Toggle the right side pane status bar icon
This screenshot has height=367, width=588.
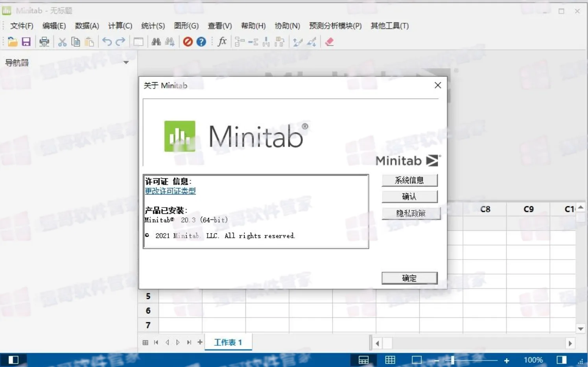[562, 360]
